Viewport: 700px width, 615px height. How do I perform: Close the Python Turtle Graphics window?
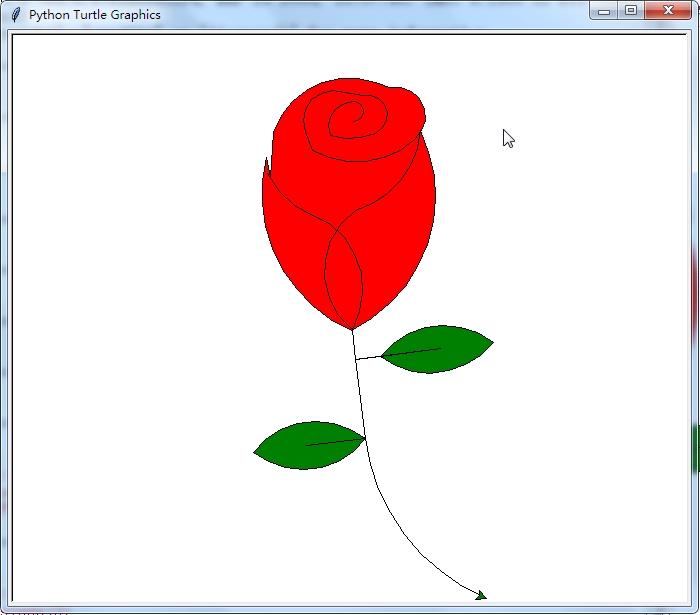(668, 11)
